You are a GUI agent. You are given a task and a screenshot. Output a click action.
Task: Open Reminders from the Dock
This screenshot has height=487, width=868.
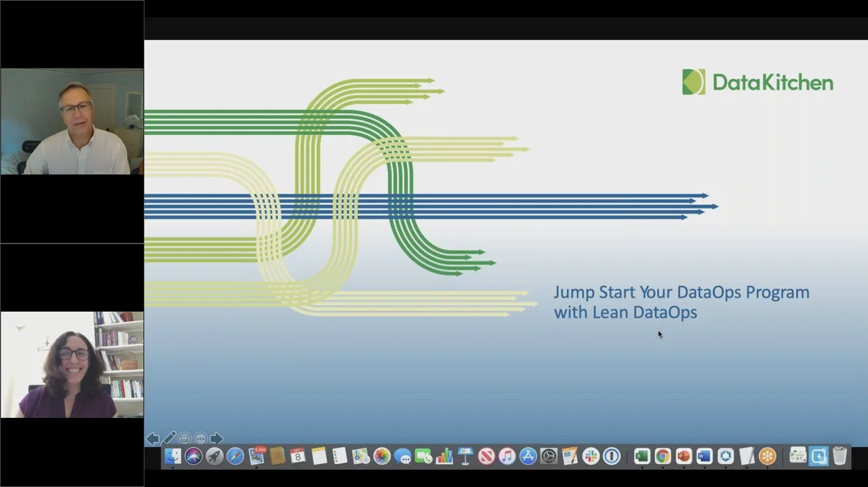coord(340,456)
